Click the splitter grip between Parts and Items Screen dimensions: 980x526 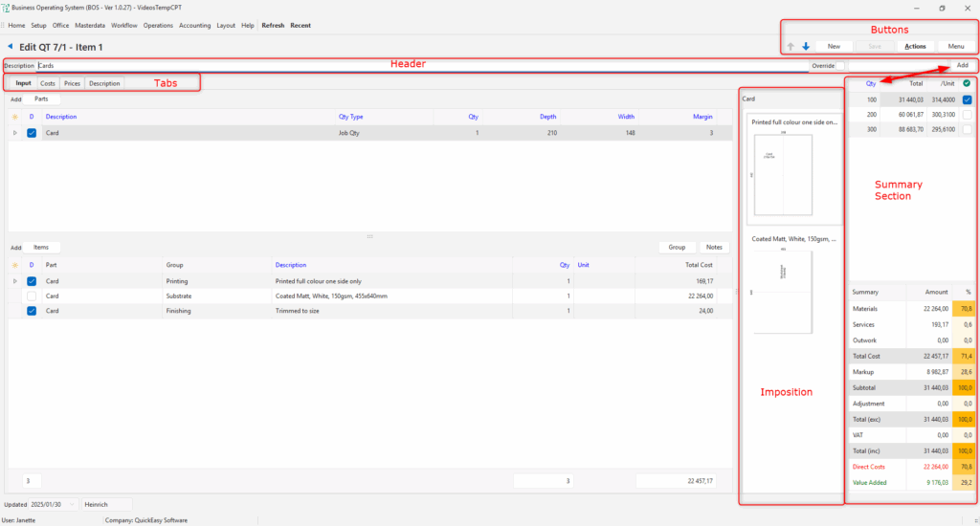369,235
